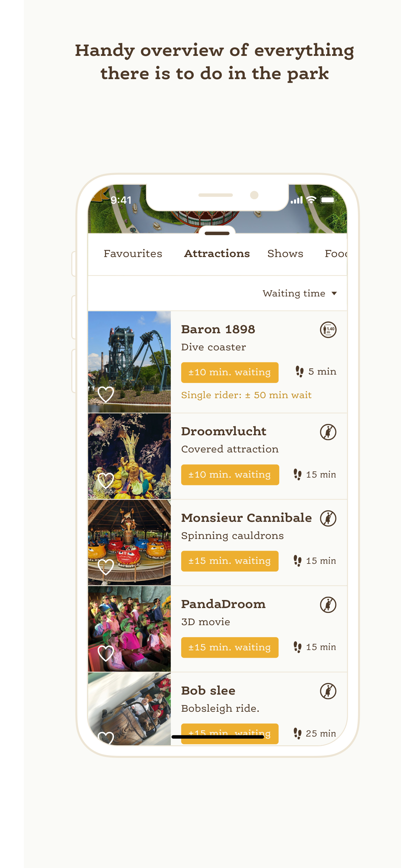Favourite Baron 1898 with the heart

pyautogui.click(x=106, y=394)
